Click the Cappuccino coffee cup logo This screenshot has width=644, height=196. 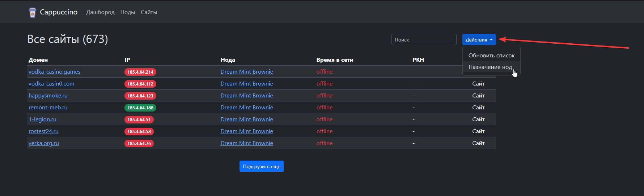pyautogui.click(x=33, y=12)
